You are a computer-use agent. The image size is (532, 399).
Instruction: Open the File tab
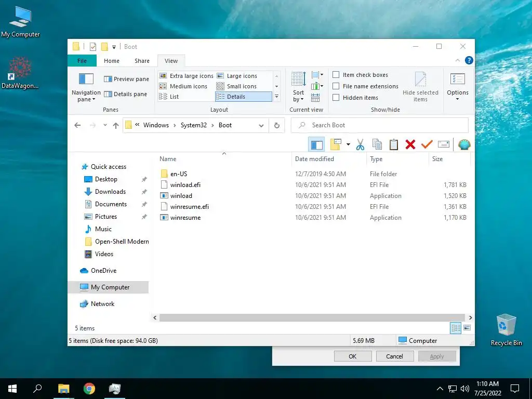click(x=82, y=61)
